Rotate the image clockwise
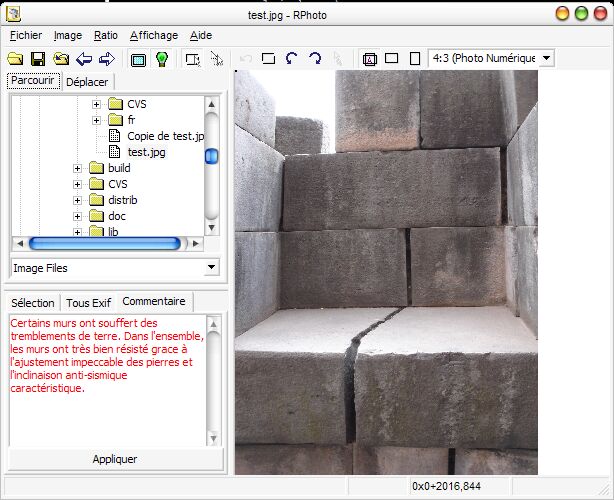Image resolution: width=614 pixels, height=500 pixels. tap(315, 59)
